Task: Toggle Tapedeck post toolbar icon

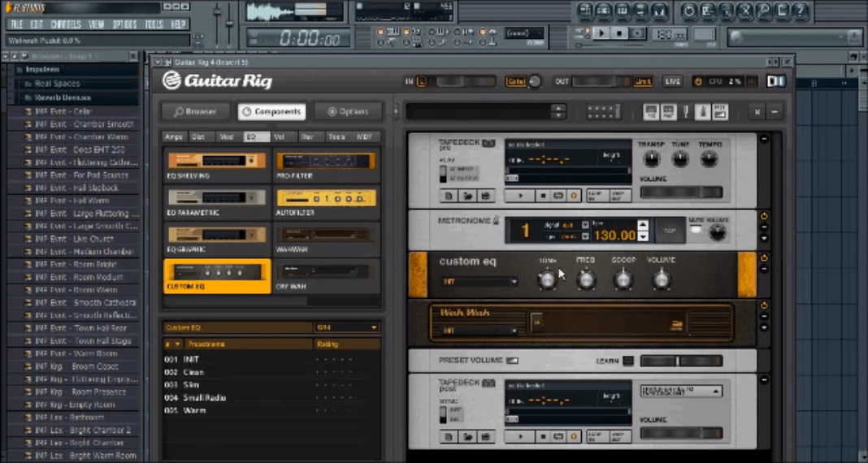Action: tap(668, 112)
